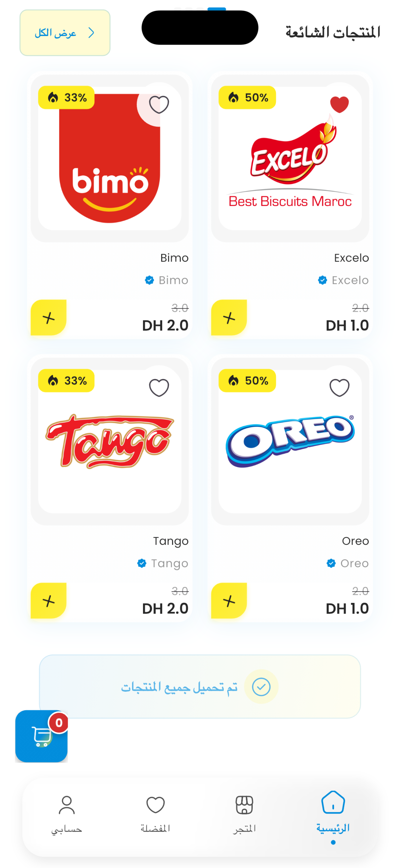400x868 pixels.
Task: Favorite the Bimo product heart
Action: (159, 104)
